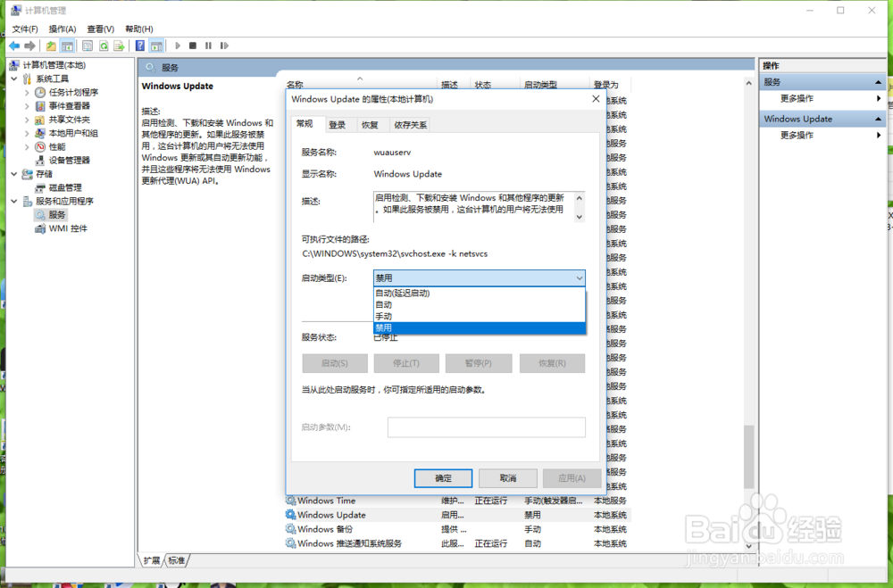Image resolution: width=893 pixels, height=588 pixels.
Task: Open the 操作(A) menu
Action: click(x=63, y=29)
